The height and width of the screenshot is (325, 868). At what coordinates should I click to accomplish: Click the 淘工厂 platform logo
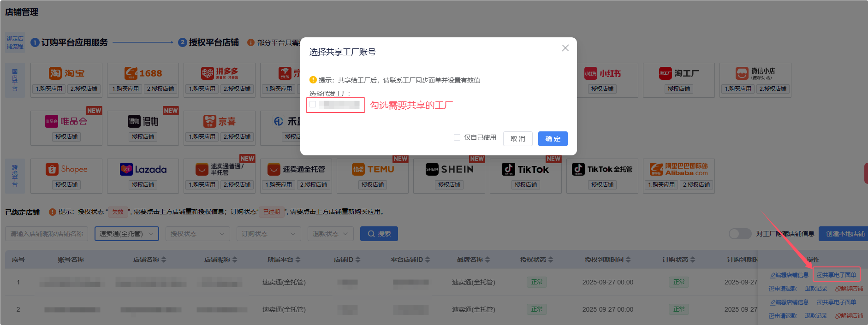point(679,73)
